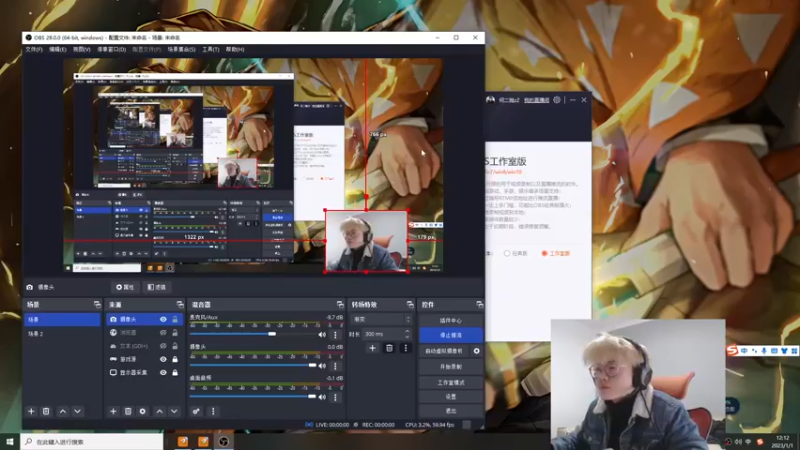Remove scene transition with trash icon
Screen dimensions: 800x450
click(x=389, y=348)
